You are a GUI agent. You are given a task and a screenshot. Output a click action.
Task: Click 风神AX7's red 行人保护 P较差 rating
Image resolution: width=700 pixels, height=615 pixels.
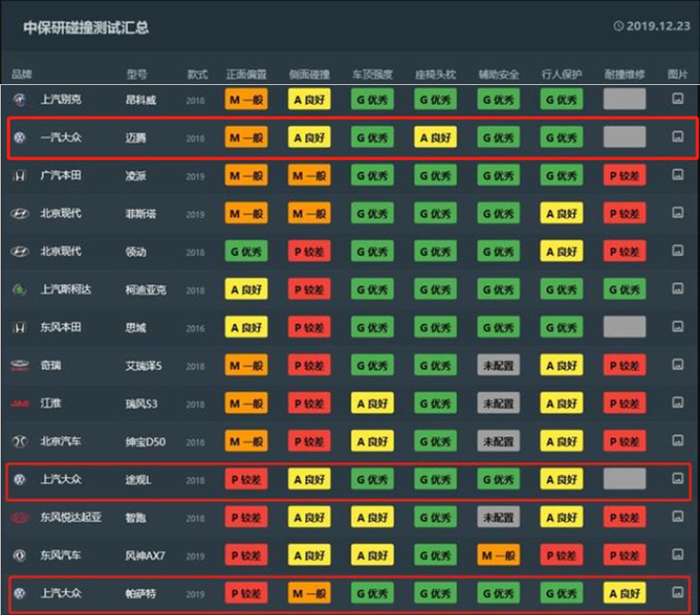[562, 556]
